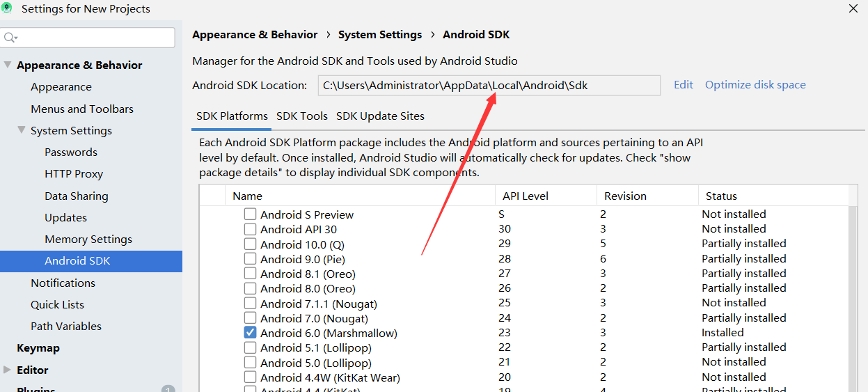The width and height of the screenshot is (868, 392).
Task: Check the Android 7.1.1 (Nougat) checkbox
Action: 250,304
